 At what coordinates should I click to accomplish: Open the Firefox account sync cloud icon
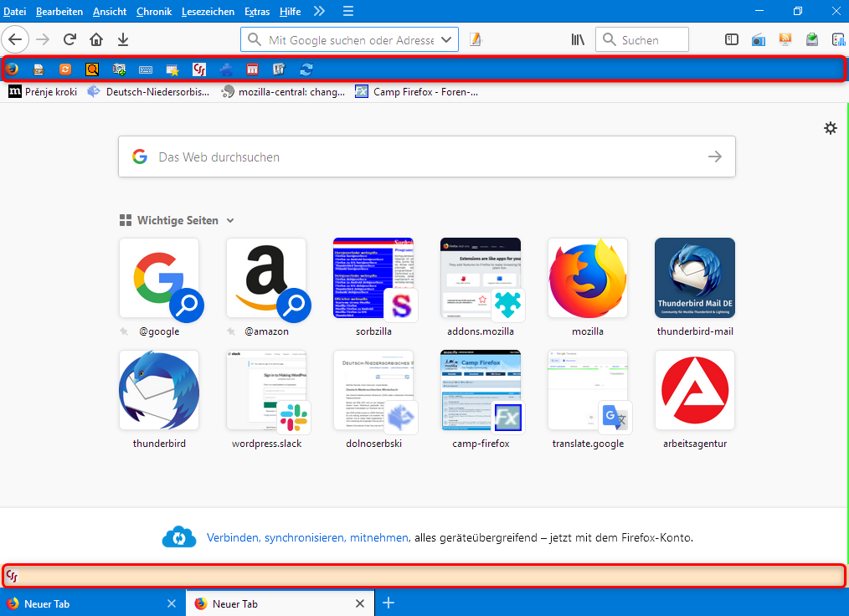click(179, 537)
